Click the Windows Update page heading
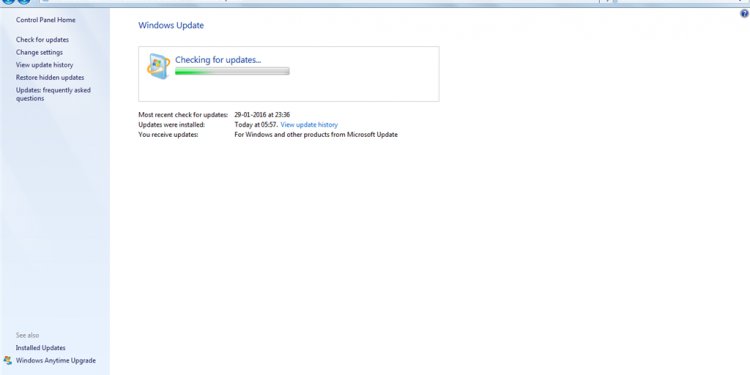The height and width of the screenshot is (375, 750). coord(171,25)
